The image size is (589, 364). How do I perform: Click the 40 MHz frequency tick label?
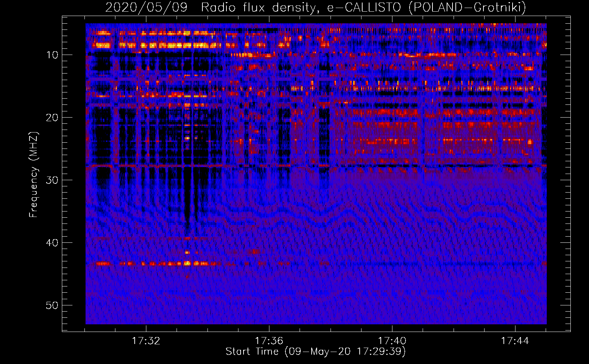[52, 243]
